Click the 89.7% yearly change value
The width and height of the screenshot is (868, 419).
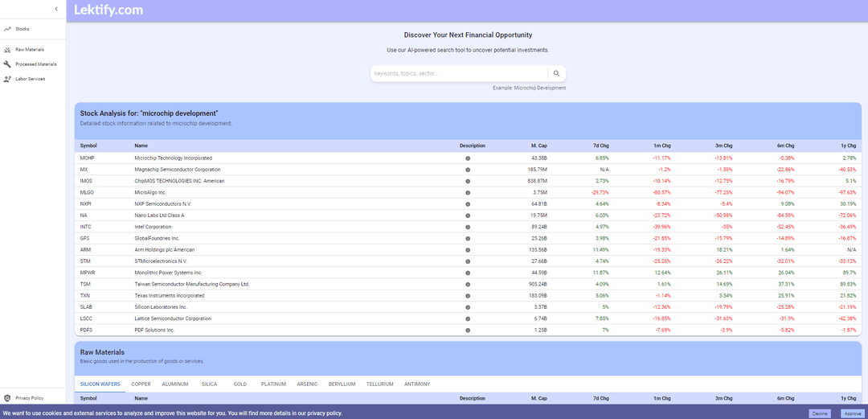tap(850, 273)
